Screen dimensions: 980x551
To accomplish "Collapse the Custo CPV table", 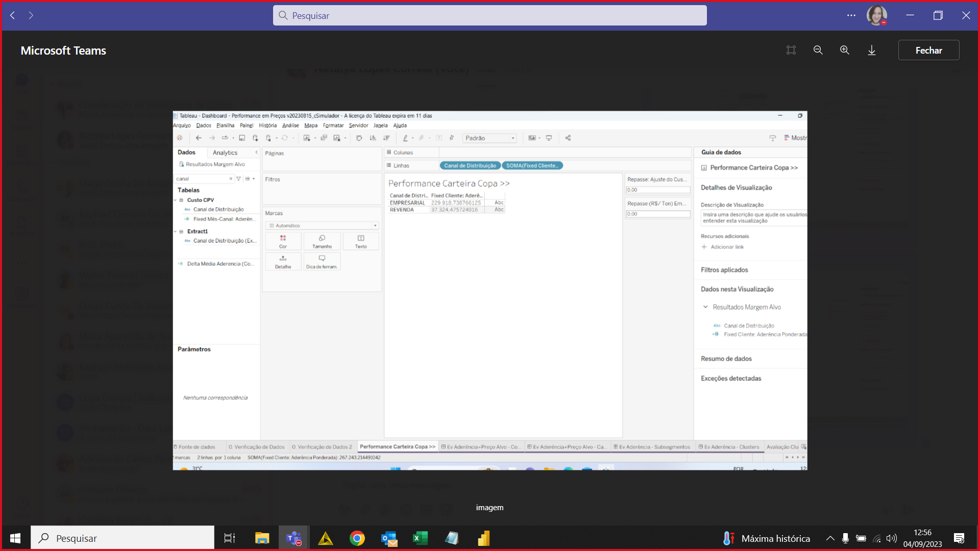I will point(175,201).
